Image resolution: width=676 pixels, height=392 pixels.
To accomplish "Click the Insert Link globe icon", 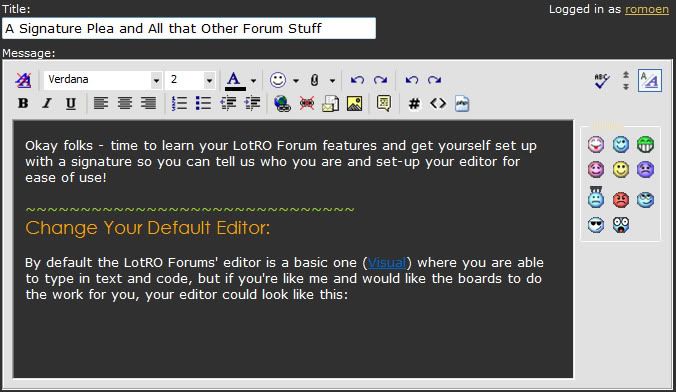I will coord(282,104).
